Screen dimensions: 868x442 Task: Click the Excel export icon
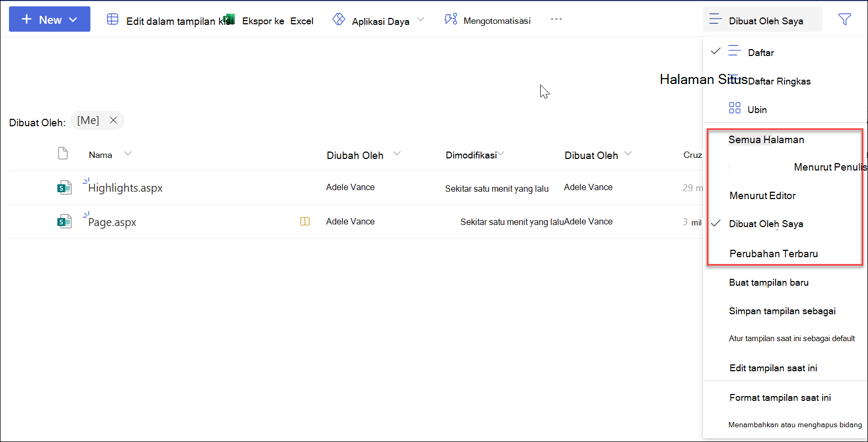pyautogui.click(x=229, y=19)
